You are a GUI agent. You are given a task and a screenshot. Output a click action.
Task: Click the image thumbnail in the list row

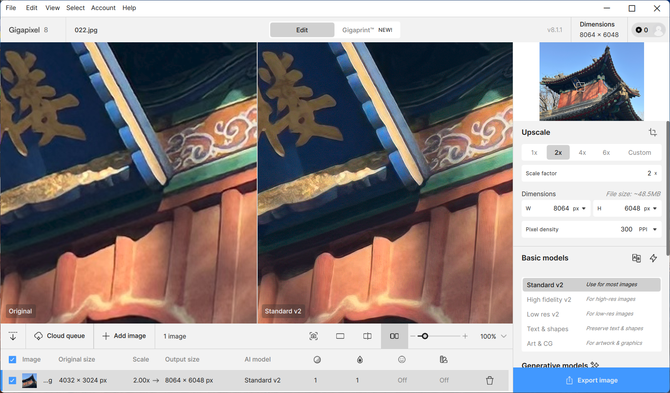click(x=29, y=380)
